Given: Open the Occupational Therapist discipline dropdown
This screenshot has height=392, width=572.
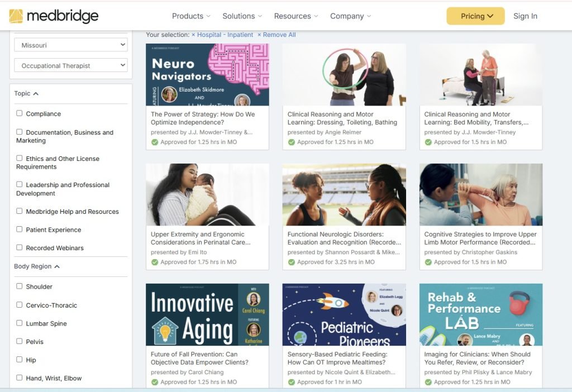Looking at the screenshot, I should coord(71,65).
